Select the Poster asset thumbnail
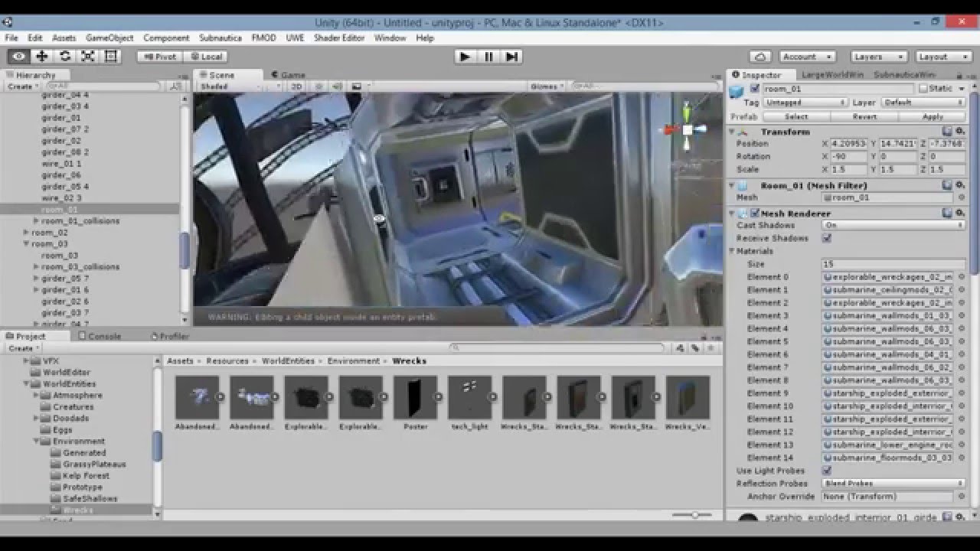Image resolution: width=980 pixels, height=551 pixels. [x=415, y=397]
